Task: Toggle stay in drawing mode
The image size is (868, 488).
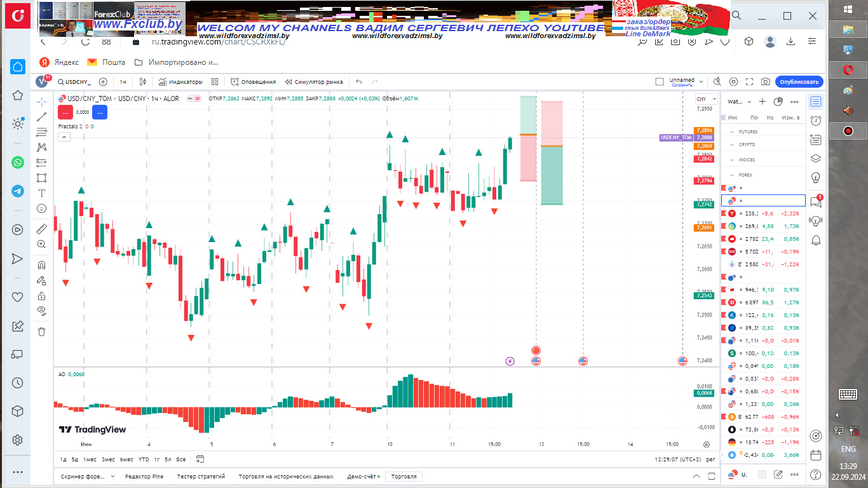Action: 41,280
